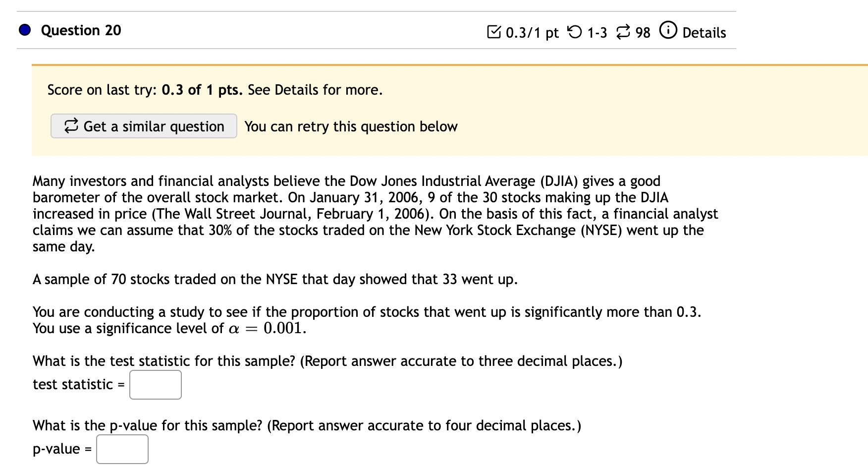Click the retry question notice text
This screenshot has height=473, width=868.
click(x=350, y=126)
